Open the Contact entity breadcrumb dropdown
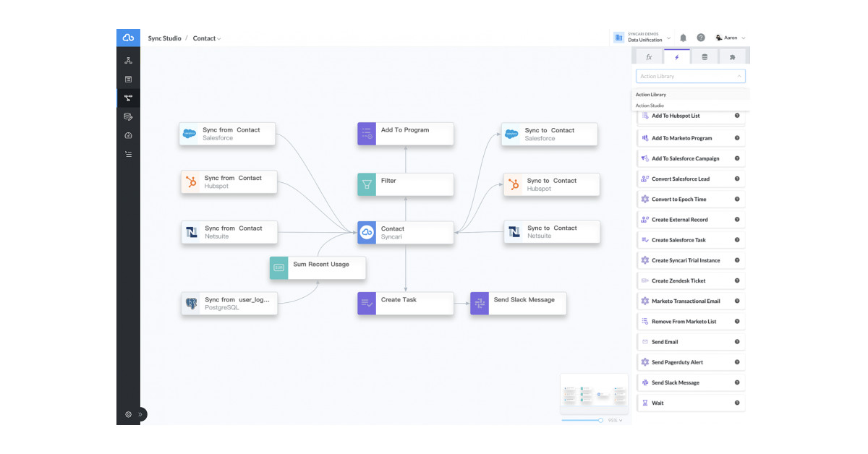This screenshot has width=868, height=454. (207, 38)
